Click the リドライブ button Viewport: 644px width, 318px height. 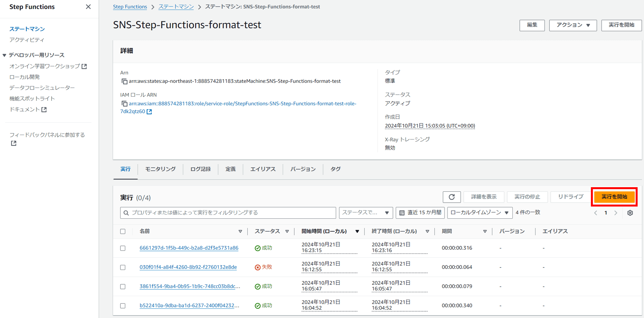[571, 197]
